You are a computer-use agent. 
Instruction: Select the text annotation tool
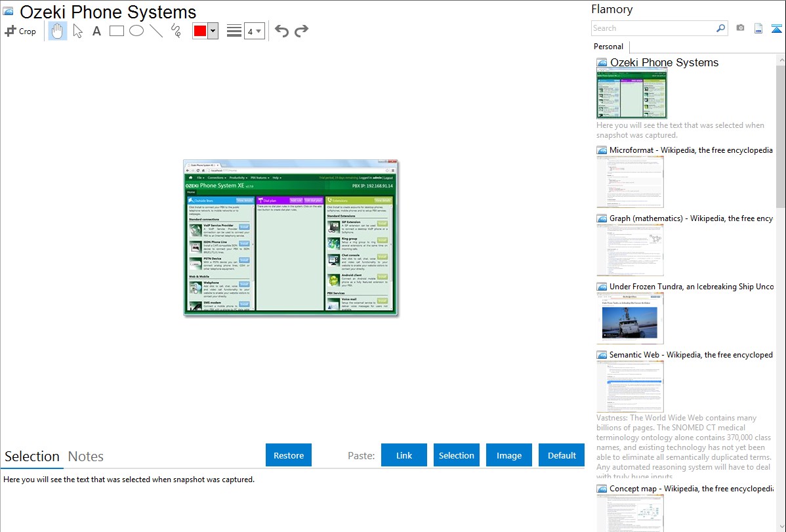pos(96,31)
